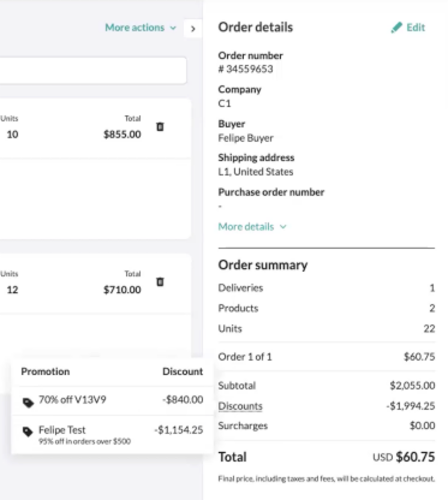Open the Discounts breakdown link
448x500 pixels.
240,406
